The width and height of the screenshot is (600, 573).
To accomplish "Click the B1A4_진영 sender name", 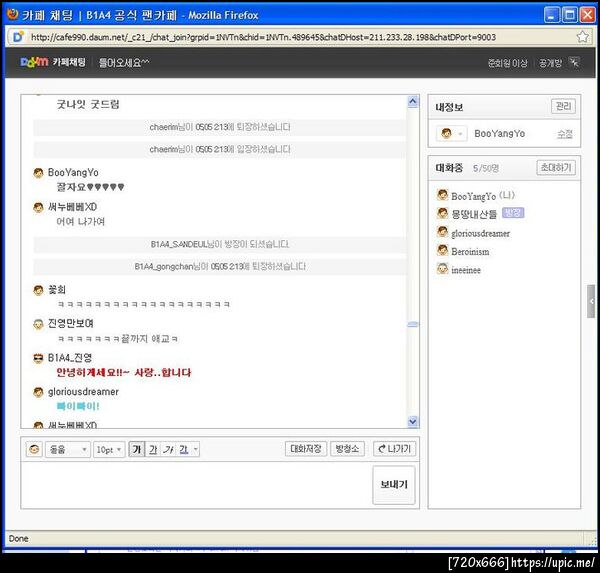I will point(70,358).
